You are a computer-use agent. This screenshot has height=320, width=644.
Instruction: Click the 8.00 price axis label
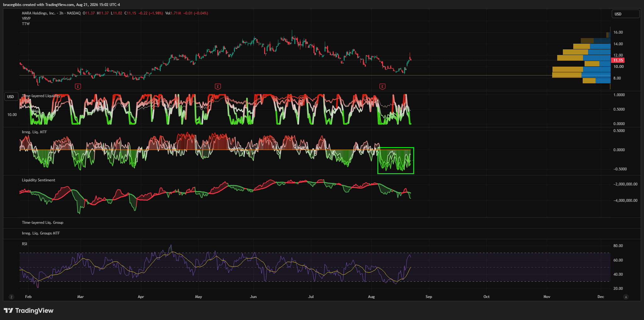click(617, 78)
